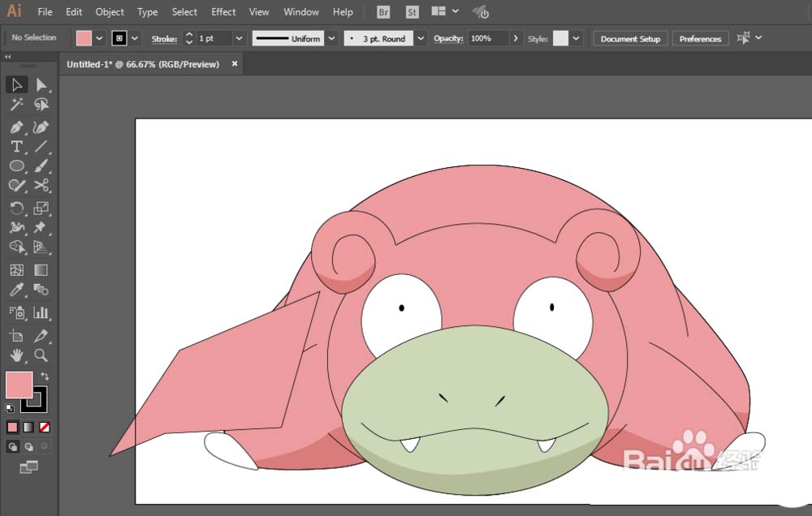
Task: Enable Gradient fill mode button
Action: click(x=28, y=428)
